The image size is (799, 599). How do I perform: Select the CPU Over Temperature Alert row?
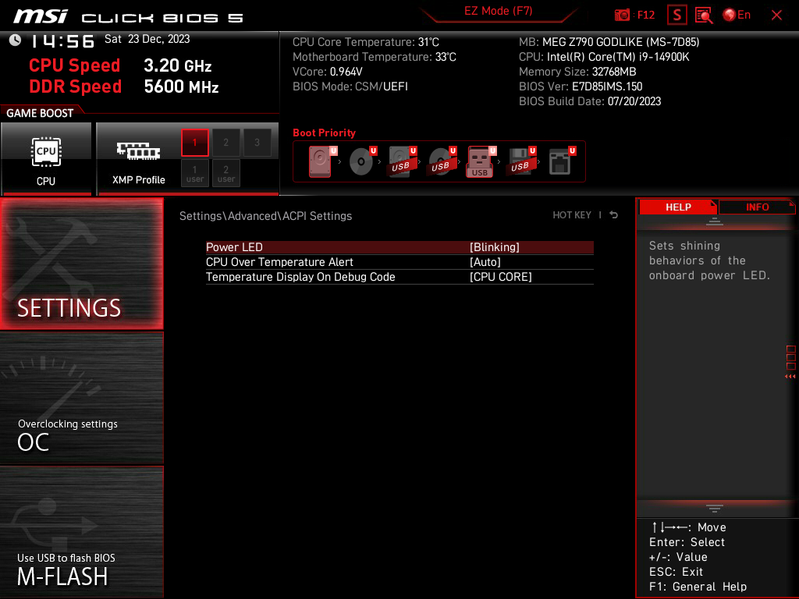click(x=400, y=262)
